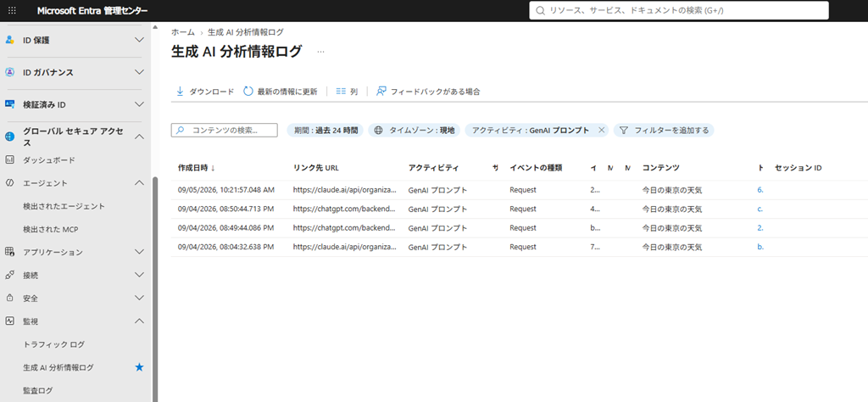Click the globe icon in timezone filter
868x402 pixels.
tap(379, 130)
